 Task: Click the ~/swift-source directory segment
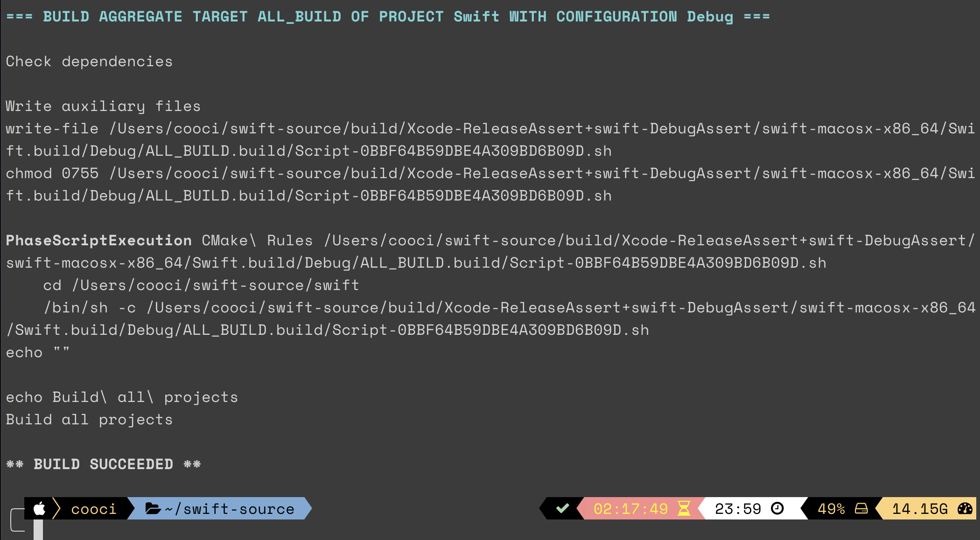point(219,508)
